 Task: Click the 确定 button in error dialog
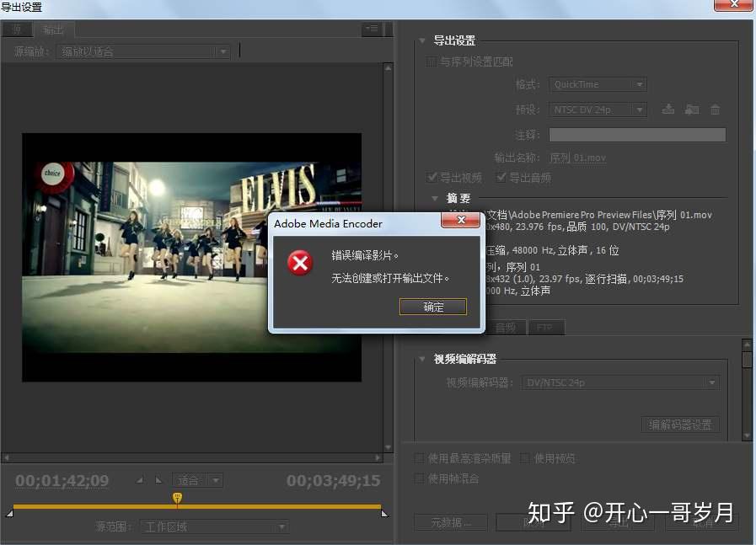[433, 307]
